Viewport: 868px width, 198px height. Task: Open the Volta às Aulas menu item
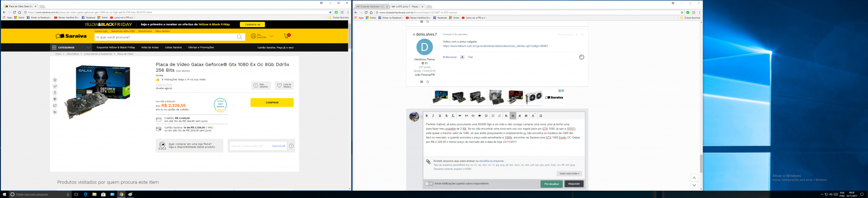pos(150,47)
